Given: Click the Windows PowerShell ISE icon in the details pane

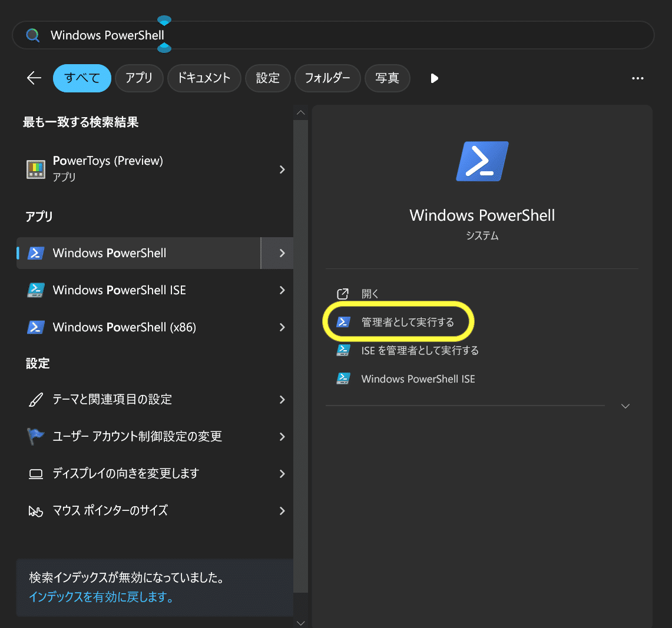Looking at the screenshot, I should click(343, 378).
